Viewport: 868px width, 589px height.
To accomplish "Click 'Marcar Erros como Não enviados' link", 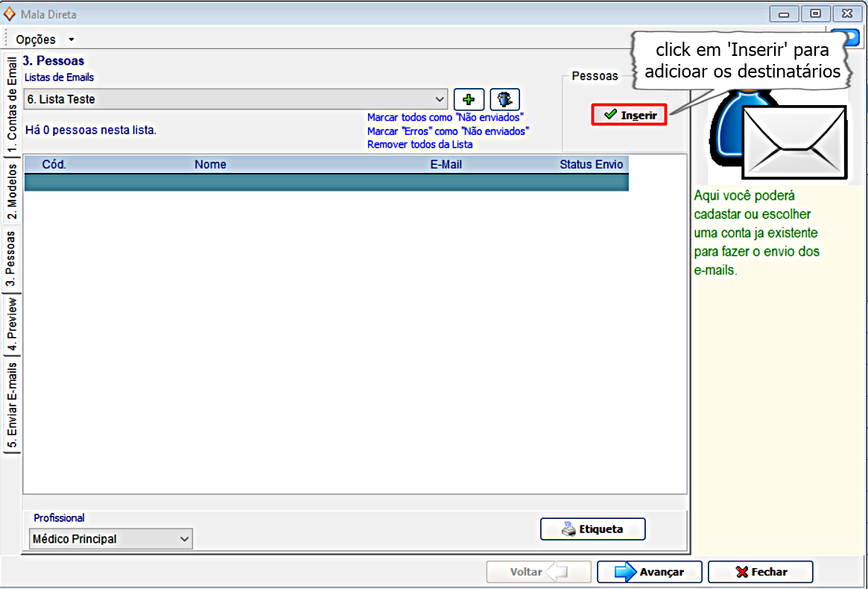I will (448, 131).
